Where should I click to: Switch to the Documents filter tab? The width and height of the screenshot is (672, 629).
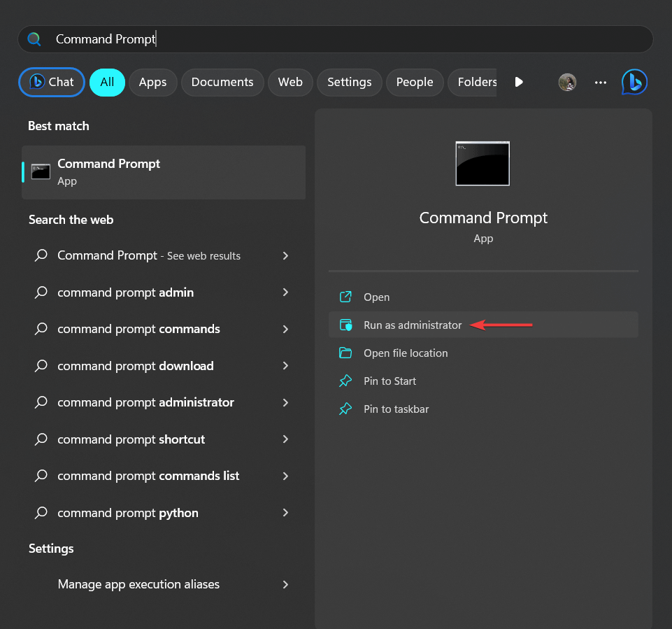pos(222,82)
